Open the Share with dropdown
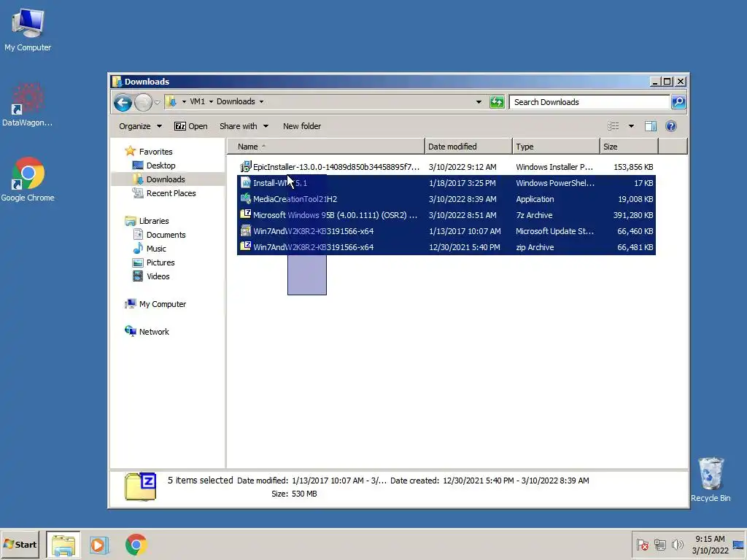This screenshot has width=747, height=560. [244, 126]
